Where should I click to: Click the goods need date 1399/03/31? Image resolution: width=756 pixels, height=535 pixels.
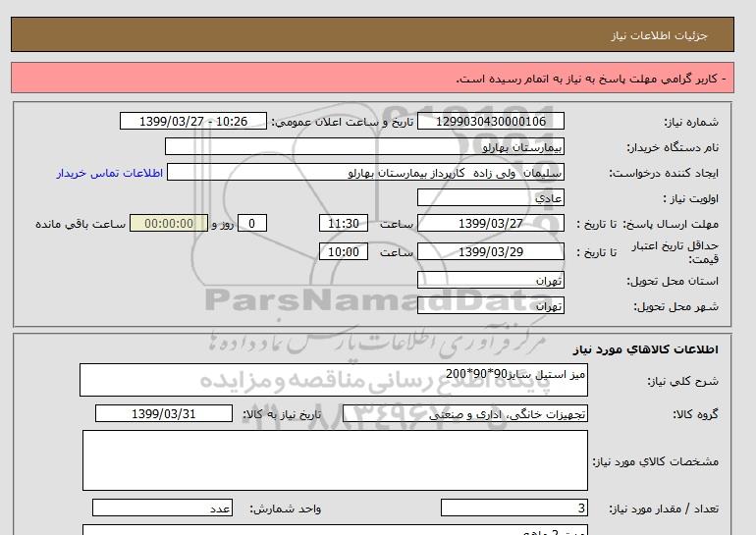164,413
